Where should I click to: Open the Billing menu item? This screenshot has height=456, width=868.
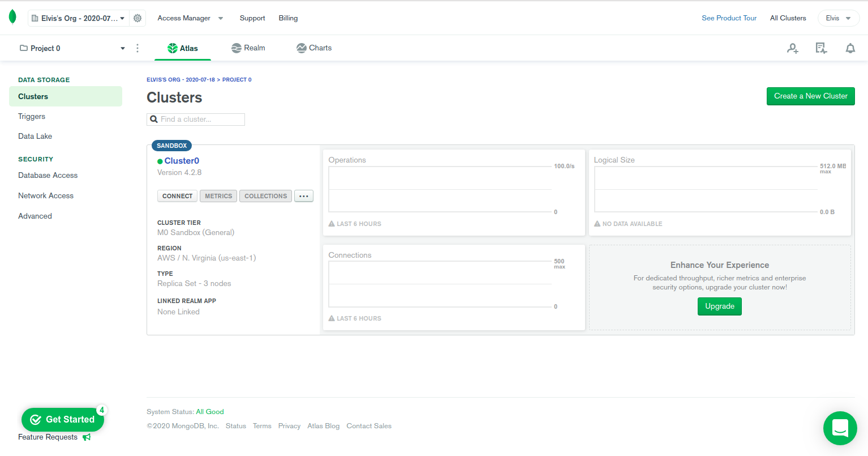[x=288, y=18]
